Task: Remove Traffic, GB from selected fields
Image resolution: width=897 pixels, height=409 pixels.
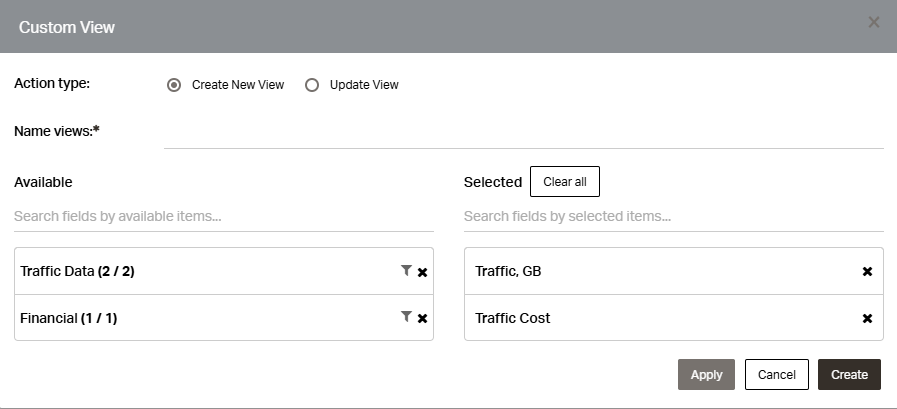Action: [x=867, y=272]
